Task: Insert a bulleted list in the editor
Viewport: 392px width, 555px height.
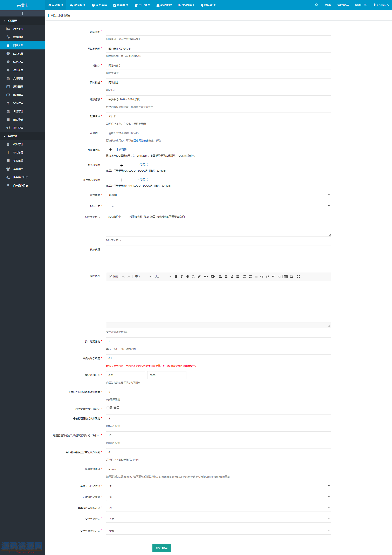Action: 250,276
